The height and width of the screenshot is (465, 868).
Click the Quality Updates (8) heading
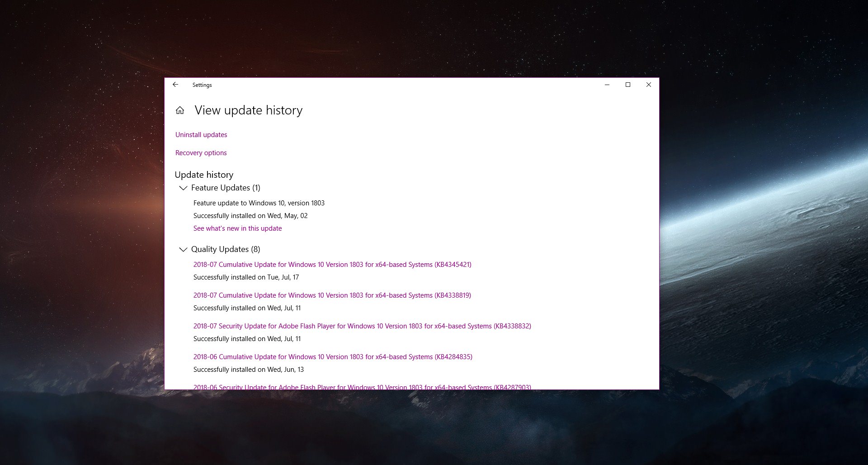[226, 249]
